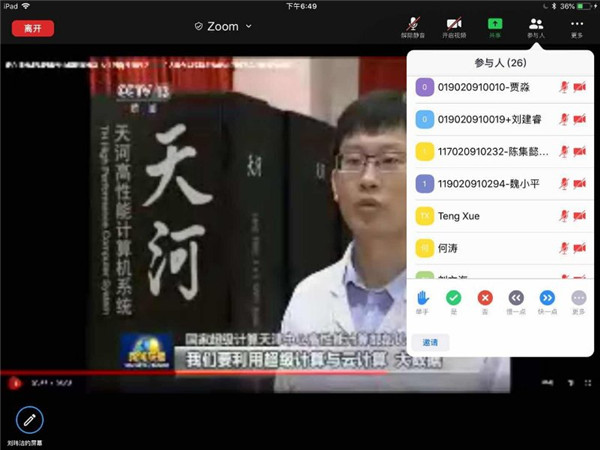Tap blue avatar of 刘建睿

[424, 119]
